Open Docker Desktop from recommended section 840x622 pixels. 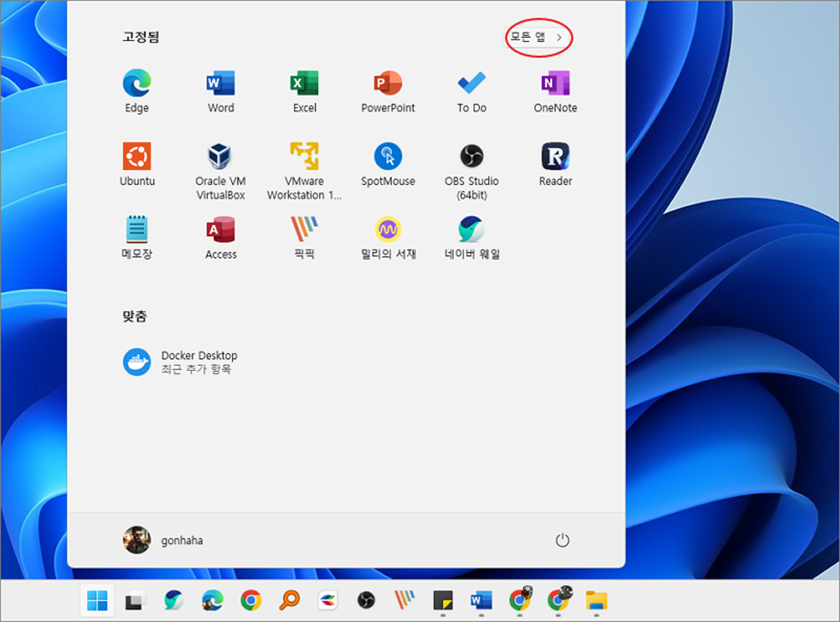pos(180,362)
